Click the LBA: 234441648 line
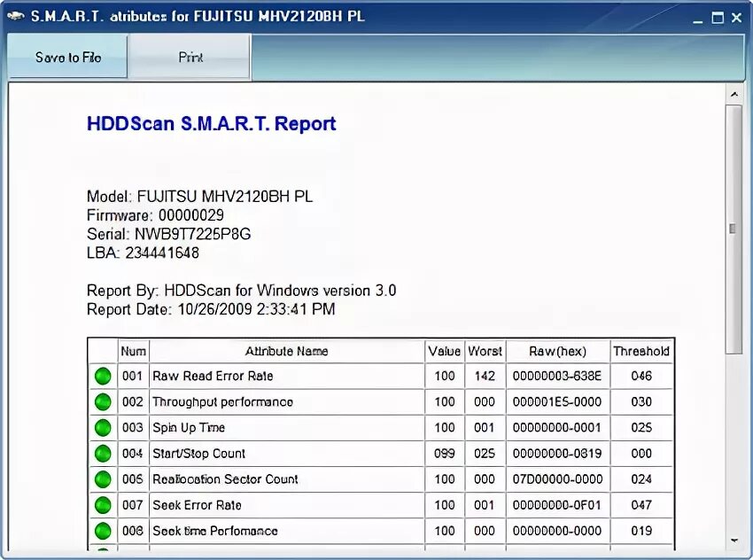Viewport: 753px width, 560px height. 143,253
